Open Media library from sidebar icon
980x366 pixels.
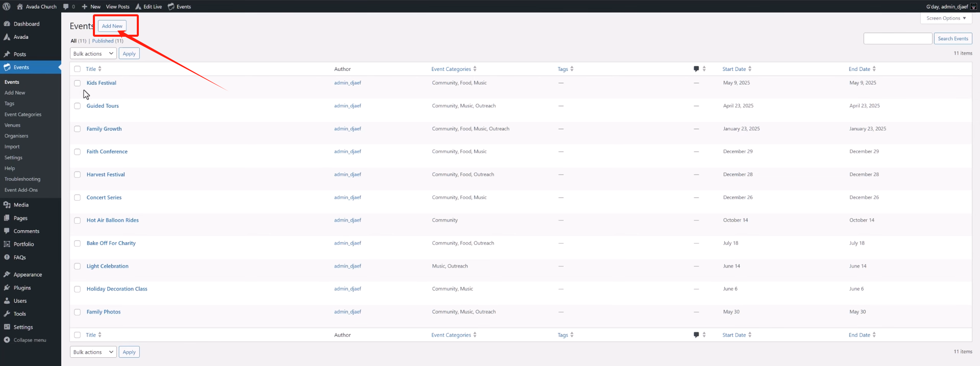[x=7, y=205]
